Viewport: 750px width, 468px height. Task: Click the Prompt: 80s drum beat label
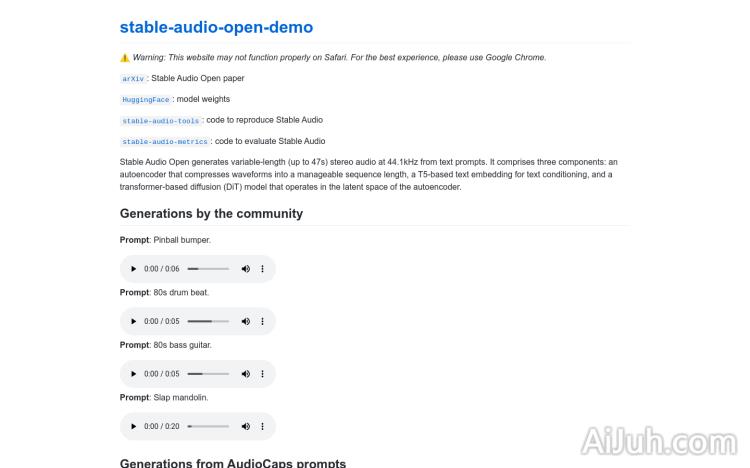click(165, 292)
